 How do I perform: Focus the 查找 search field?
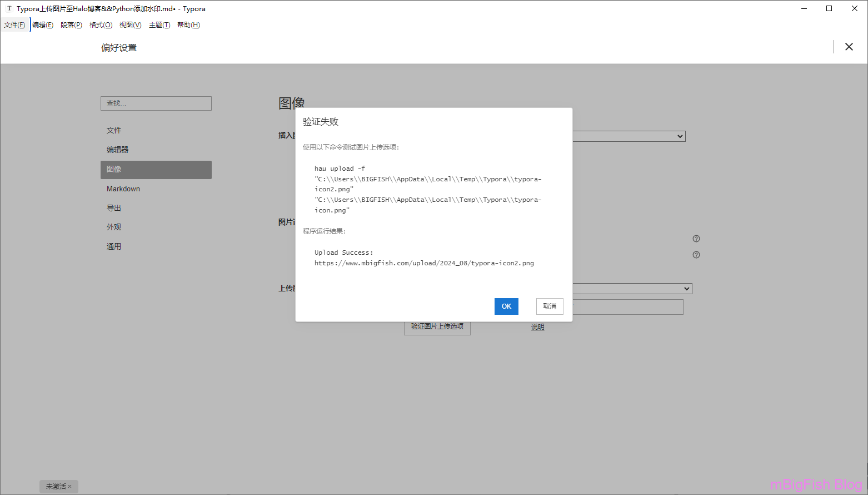[156, 103]
